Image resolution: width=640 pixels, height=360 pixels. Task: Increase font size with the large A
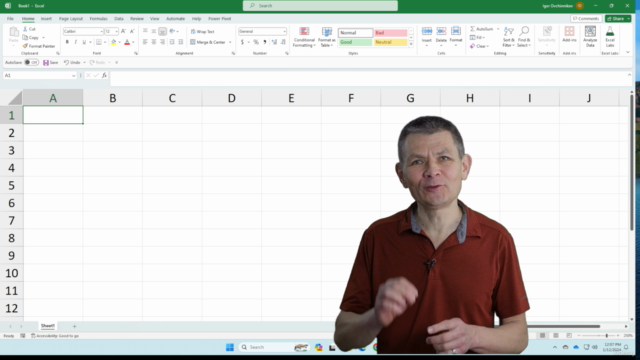123,31
